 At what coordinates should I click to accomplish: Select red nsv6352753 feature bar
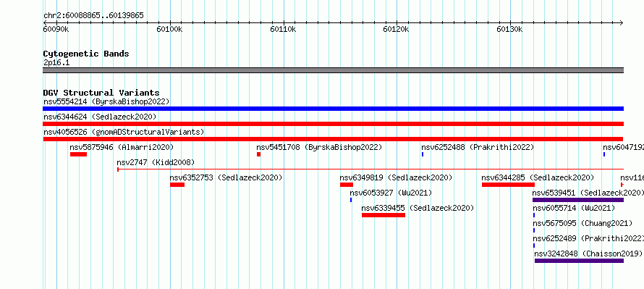(x=177, y=185)
